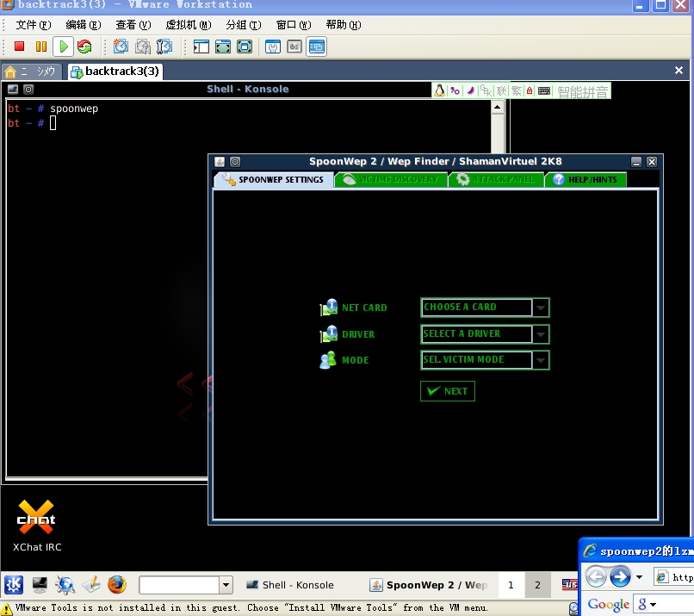Viewport: 694px width, 616px height.
Task: Launch Konqueror from the KDE panel
Action: pos(65,585)
